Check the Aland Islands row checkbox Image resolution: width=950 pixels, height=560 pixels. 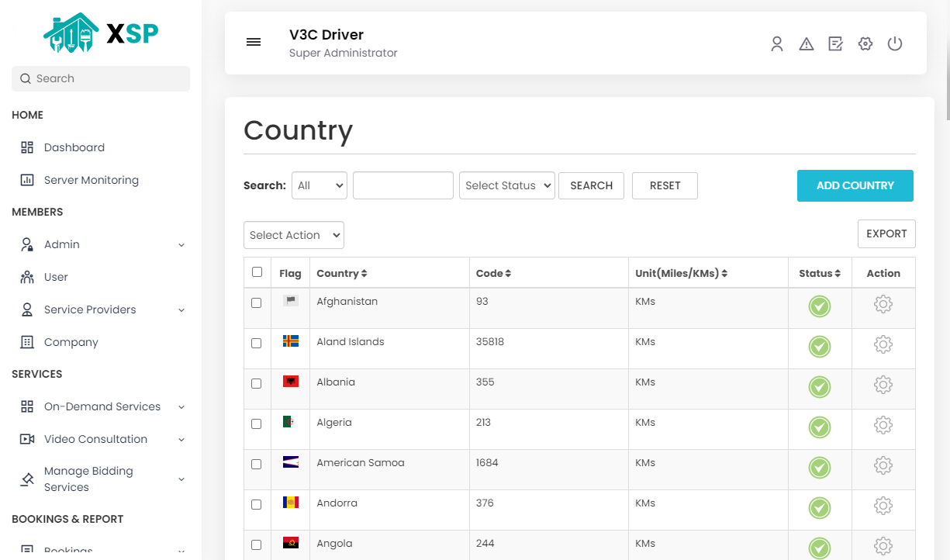257,344
